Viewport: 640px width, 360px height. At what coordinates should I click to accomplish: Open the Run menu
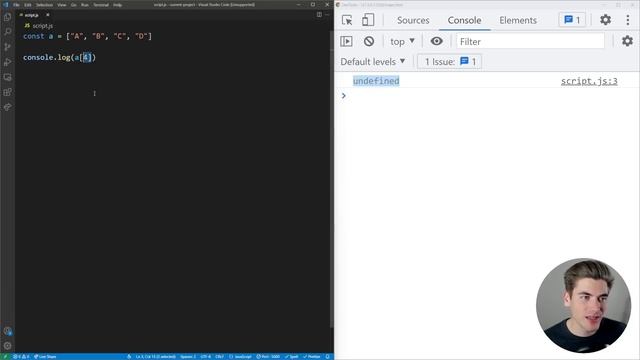[84, 5]
